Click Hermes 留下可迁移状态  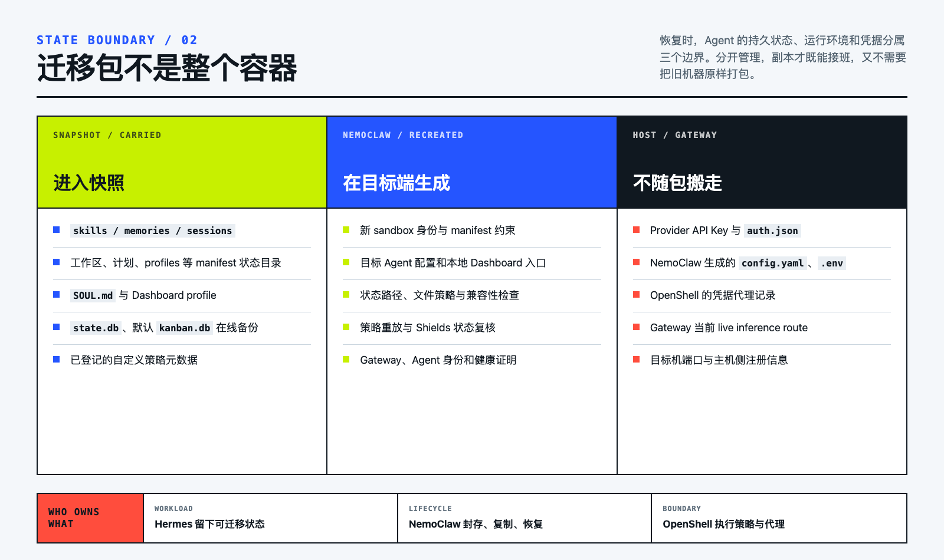209,524
